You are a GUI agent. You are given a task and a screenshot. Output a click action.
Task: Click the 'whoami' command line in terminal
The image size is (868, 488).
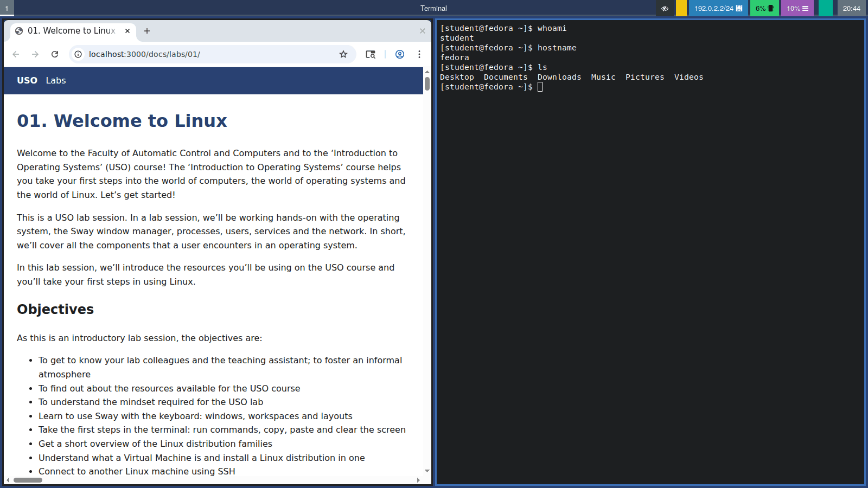tap(503, 28)
